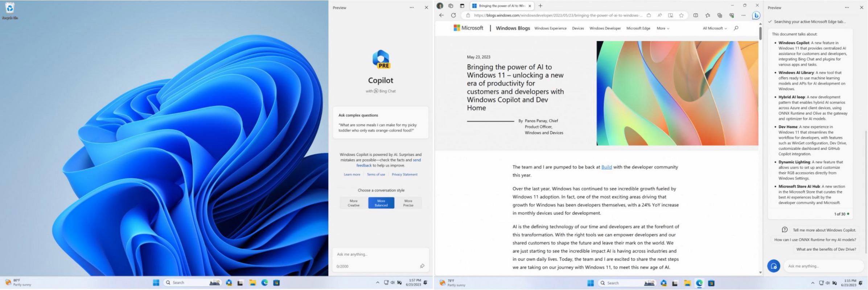
Task: Open File Explorer on the 1:57 PM taskbar
Action: click(252, 283)
